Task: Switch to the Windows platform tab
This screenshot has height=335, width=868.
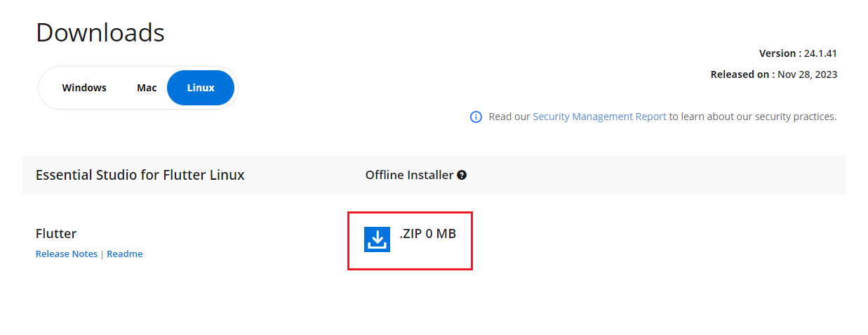Action: point(84,88)
